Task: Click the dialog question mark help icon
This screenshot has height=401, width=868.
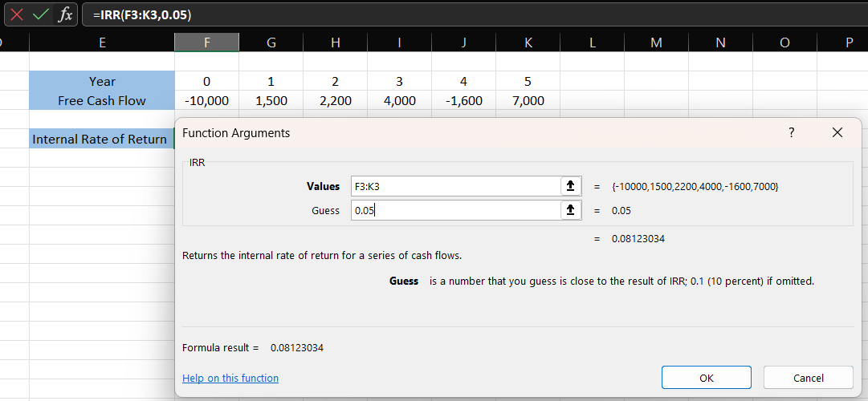Action: pos(791,133)
